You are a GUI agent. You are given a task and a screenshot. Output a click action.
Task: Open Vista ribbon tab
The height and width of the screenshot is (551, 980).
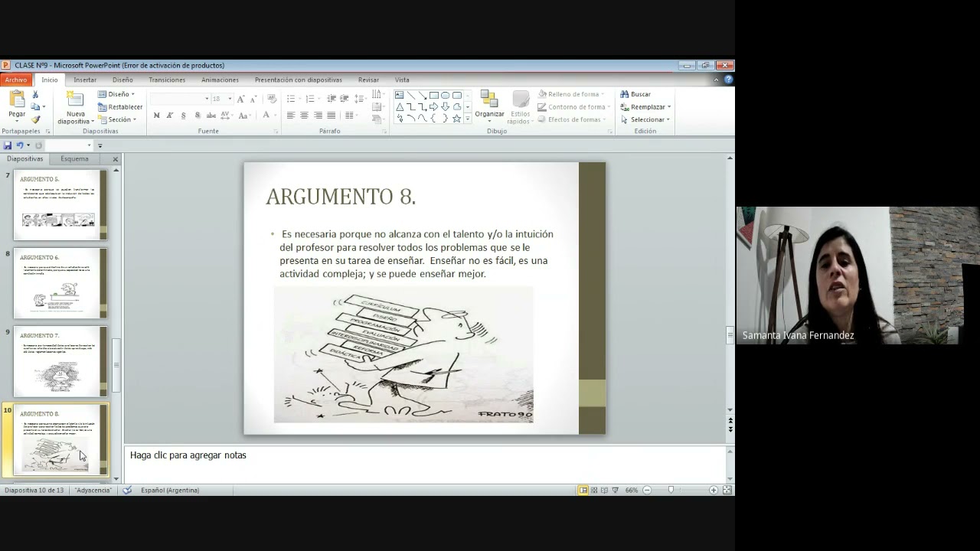tap(402, 80)
